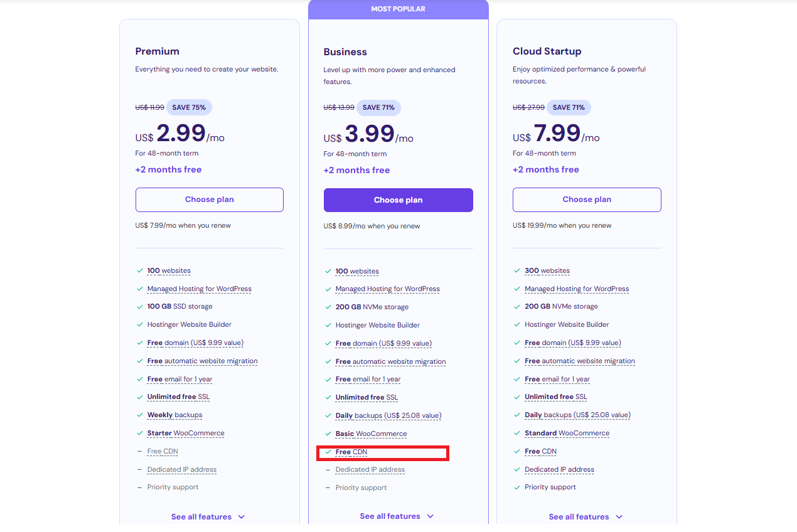
Task: Click the checkmark icon beside Business Free CDN
Action: [x=328, y=452]
